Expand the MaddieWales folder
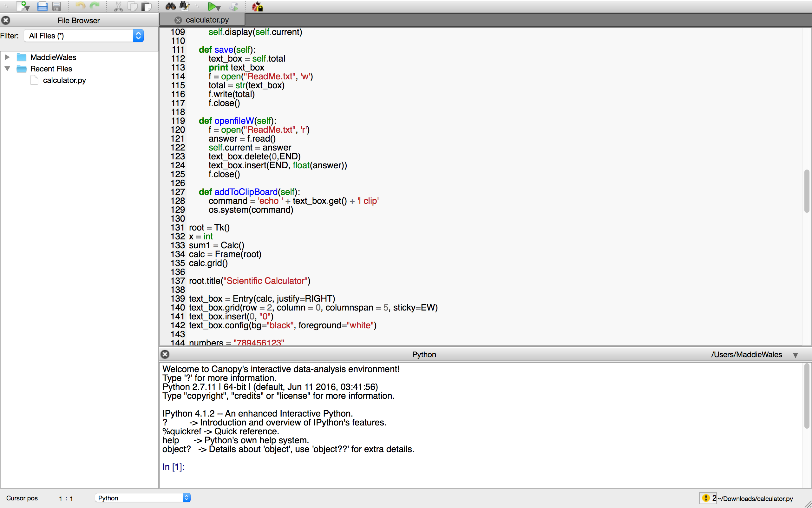The height and width of the screenshot is (508, 812). (7, 57)
